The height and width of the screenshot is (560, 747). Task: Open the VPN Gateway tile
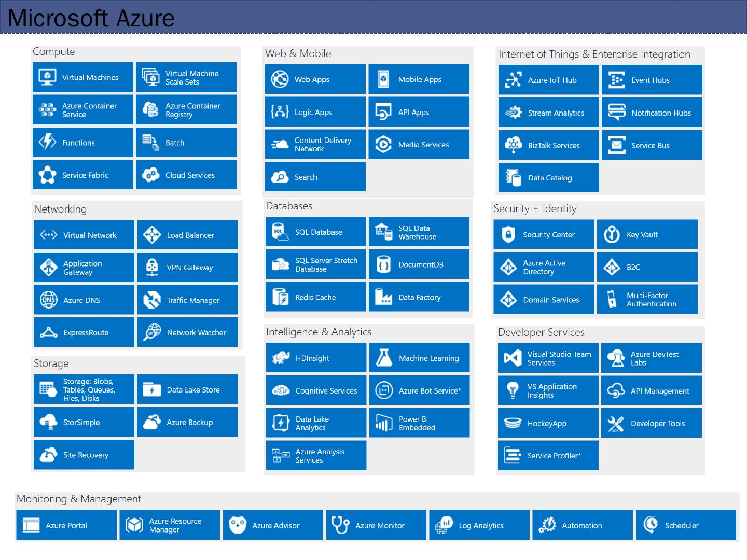pyautogui.click(x=187, y=268)
